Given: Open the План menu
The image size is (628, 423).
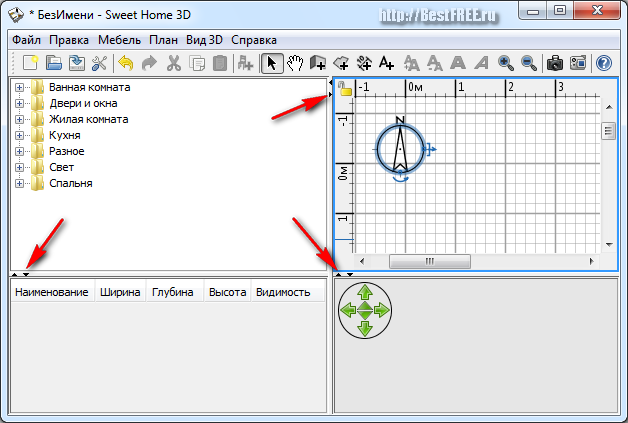Looking at the screenshot, I should [163, 40].
